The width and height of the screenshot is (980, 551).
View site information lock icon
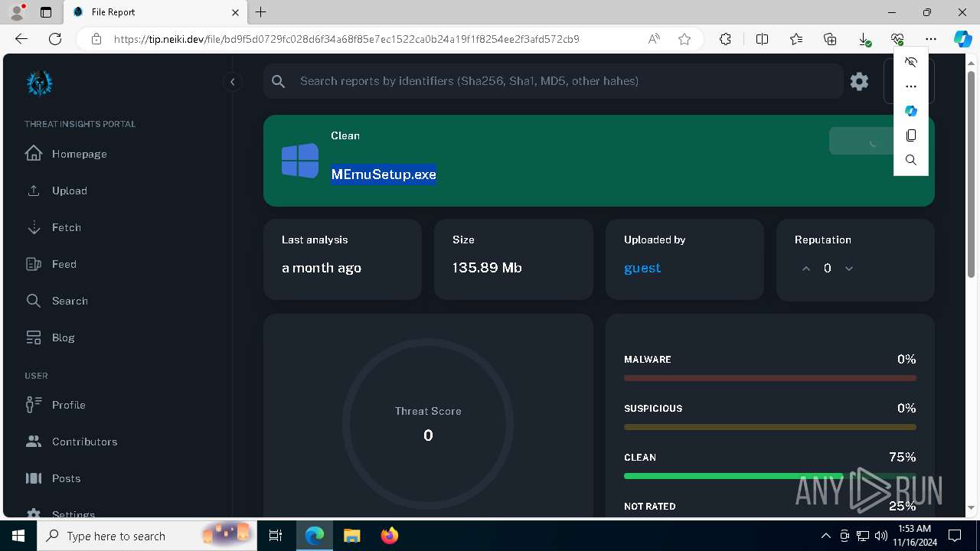click(x=96, y=39)
